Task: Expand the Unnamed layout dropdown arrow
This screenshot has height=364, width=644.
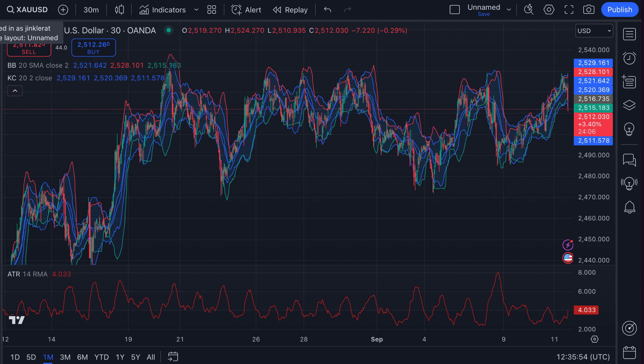Action: click(x=509, y=10)
